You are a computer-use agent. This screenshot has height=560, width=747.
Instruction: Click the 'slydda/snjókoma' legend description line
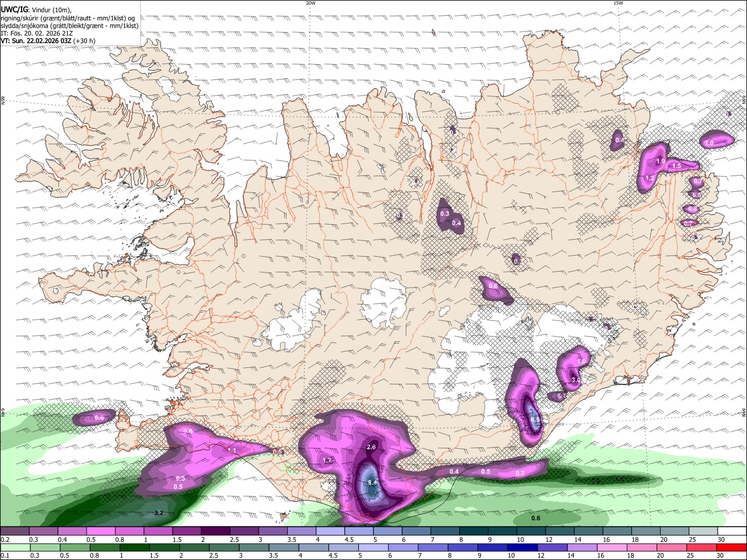[x=70, y=25]
